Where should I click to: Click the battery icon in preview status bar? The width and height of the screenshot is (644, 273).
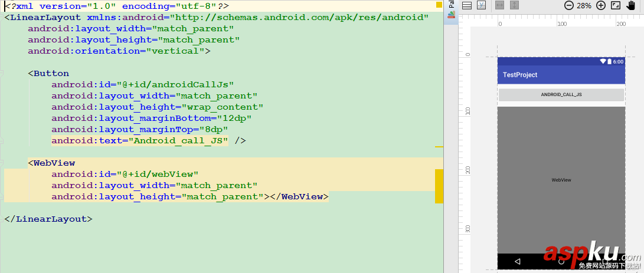point(610,61)
